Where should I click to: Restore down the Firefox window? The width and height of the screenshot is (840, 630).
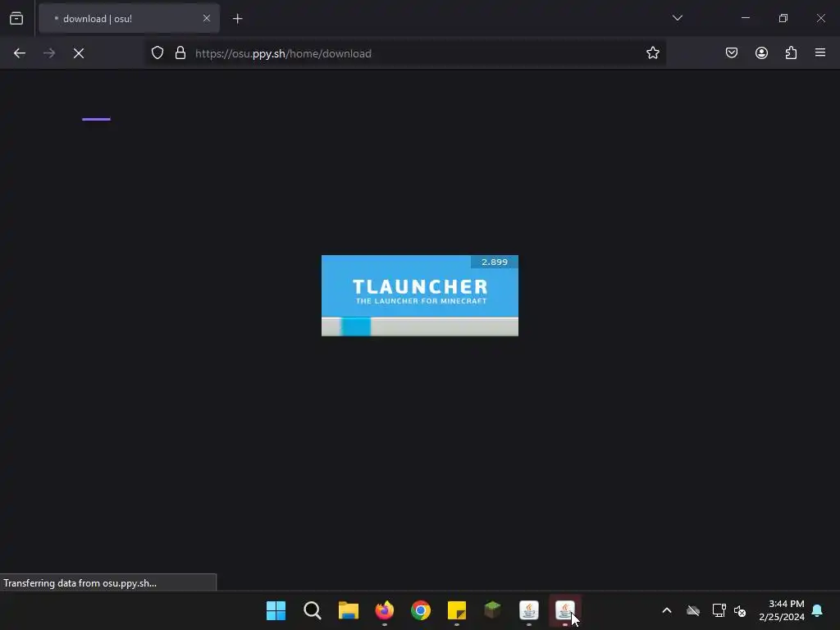[x=783, y=18]
